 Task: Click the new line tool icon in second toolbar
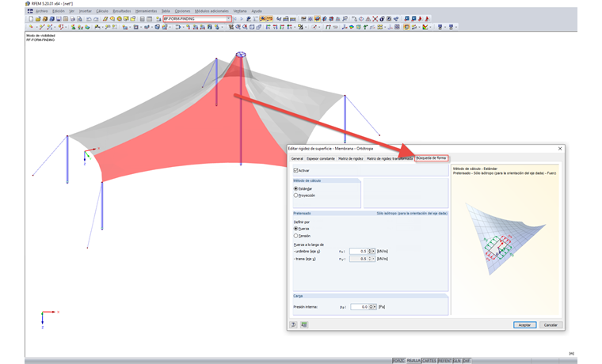pos(42,27)
